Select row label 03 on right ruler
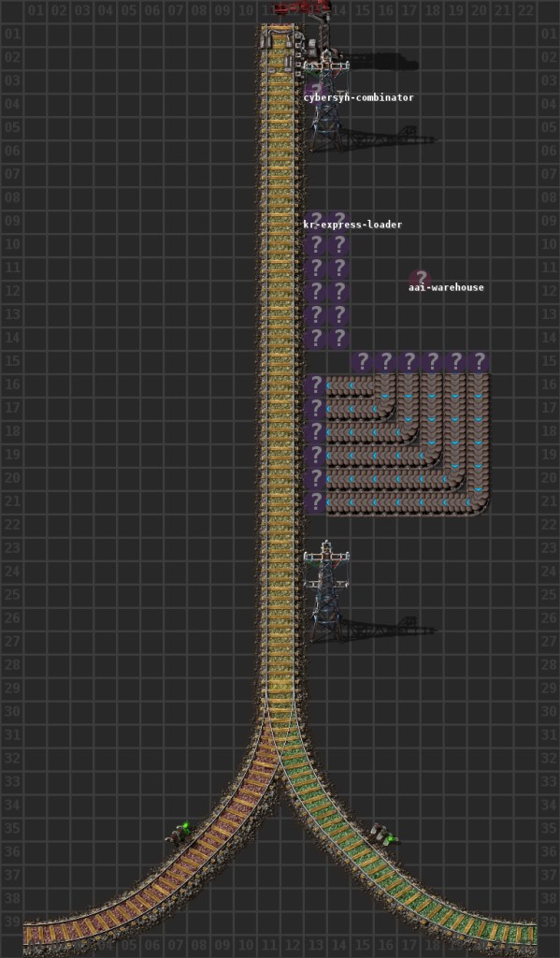 549,80
